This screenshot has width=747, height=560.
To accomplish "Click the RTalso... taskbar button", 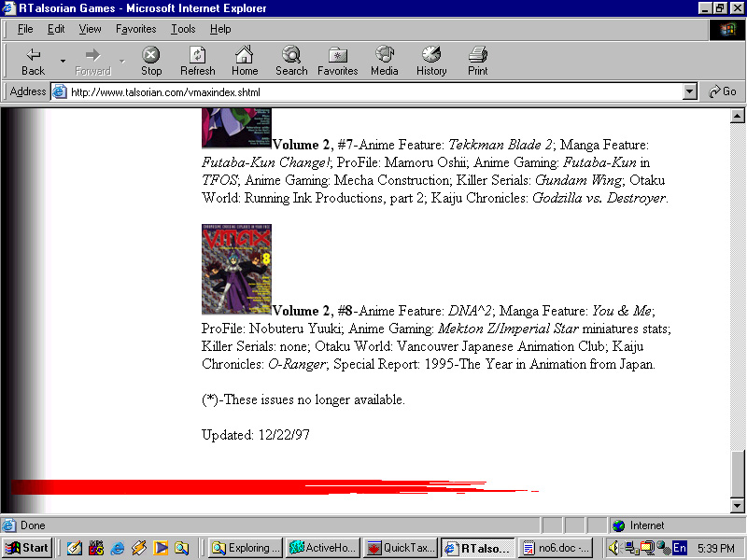I will point(478,548).
